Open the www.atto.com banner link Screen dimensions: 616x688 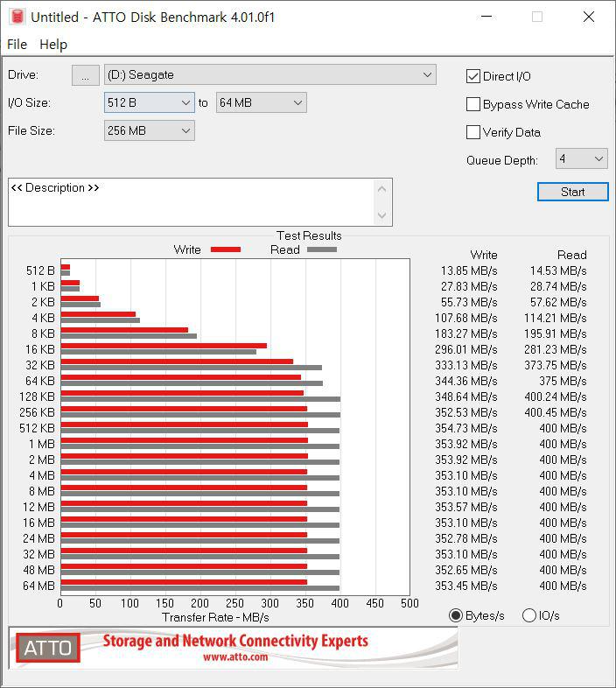235,656
